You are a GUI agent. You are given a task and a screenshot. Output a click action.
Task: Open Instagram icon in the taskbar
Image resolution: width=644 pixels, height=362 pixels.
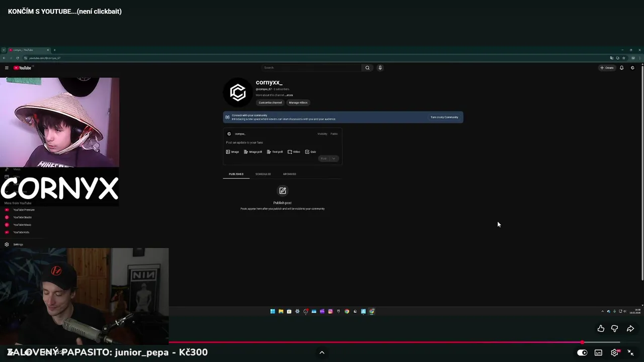click(330, 311)
